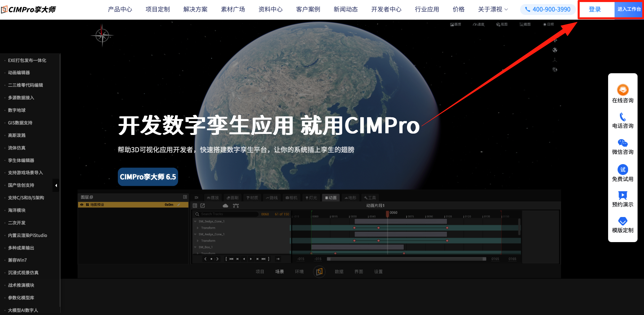
Task: Click the vertical scrollbar of the timeline
Action: 519,227
